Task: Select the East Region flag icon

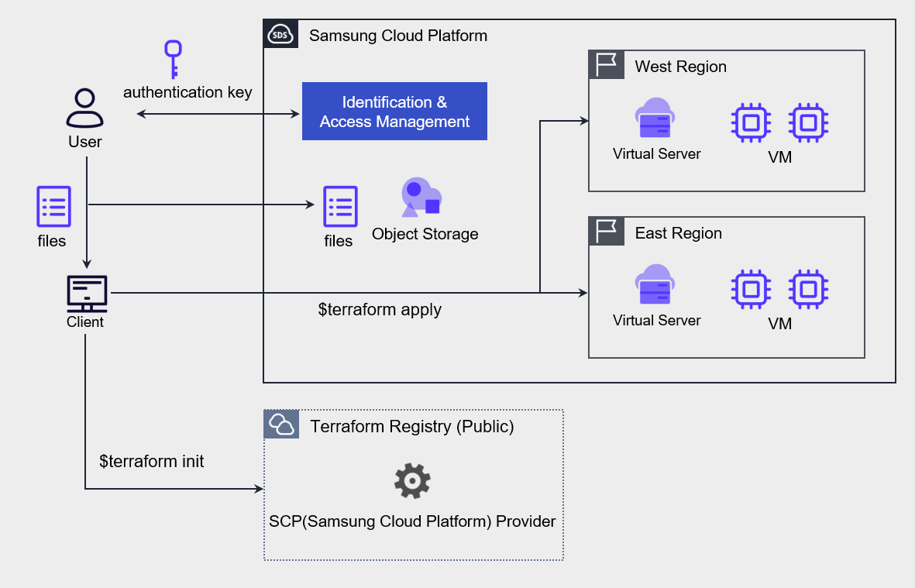Action: [x=607, y=231]
